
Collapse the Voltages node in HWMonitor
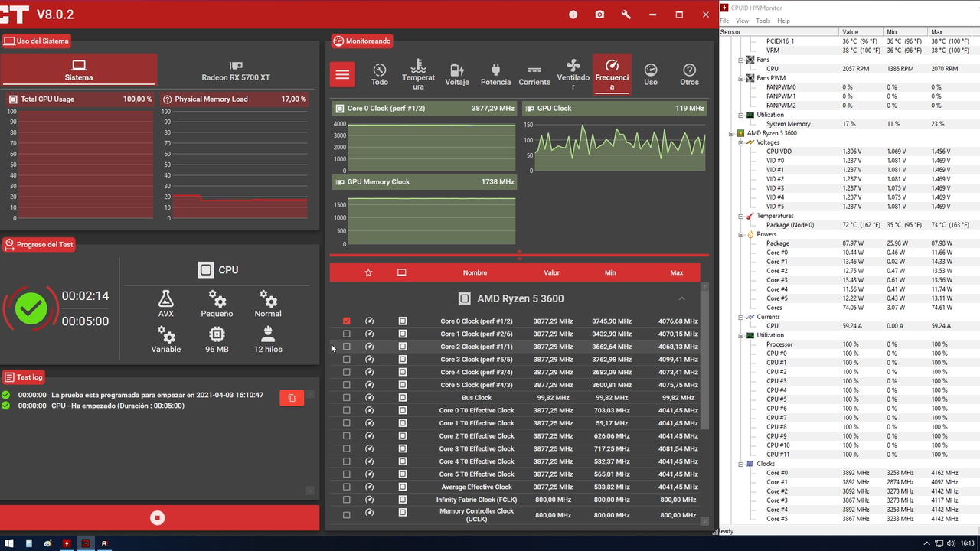coord(741,142)
